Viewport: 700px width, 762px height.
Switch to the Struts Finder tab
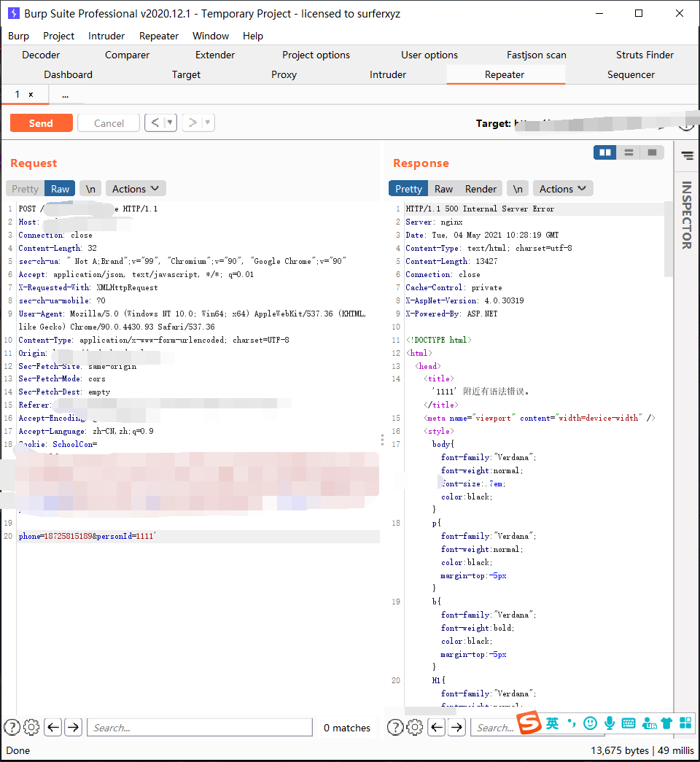coord(645,55)
